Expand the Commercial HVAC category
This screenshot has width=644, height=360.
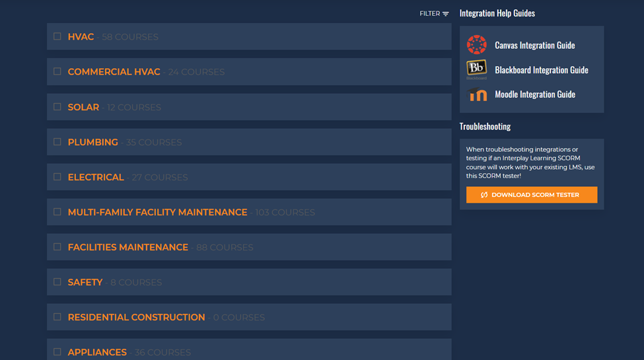pyautogui.click(x=249, y=71)
